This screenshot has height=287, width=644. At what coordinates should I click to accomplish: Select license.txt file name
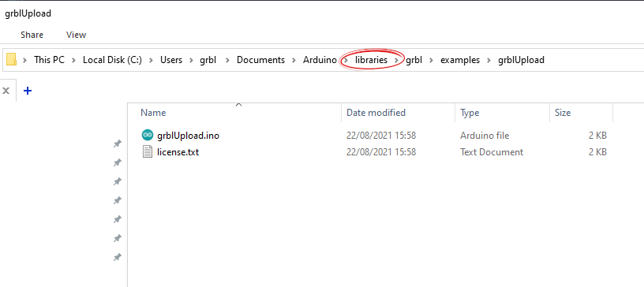(x=178, y=152)
